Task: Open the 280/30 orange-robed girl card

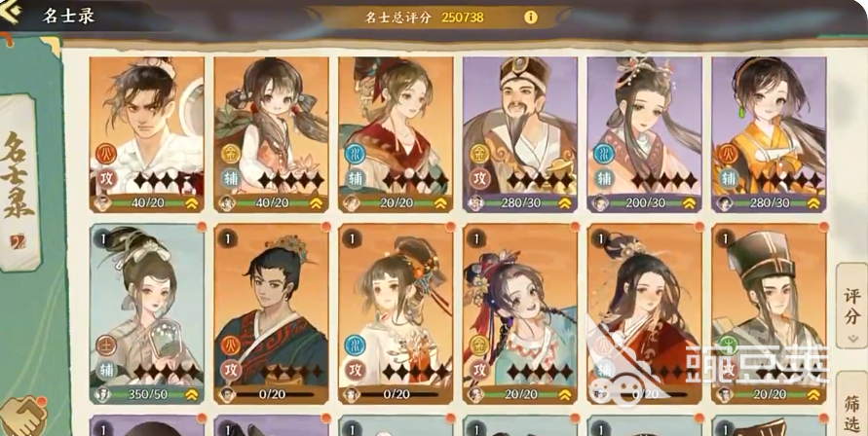Action: tap(769, 134)
